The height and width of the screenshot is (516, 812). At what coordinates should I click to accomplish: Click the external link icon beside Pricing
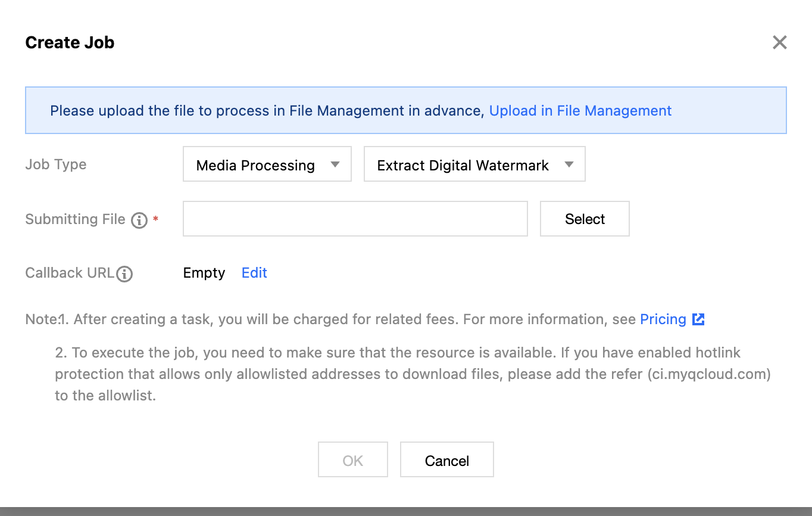698,319
